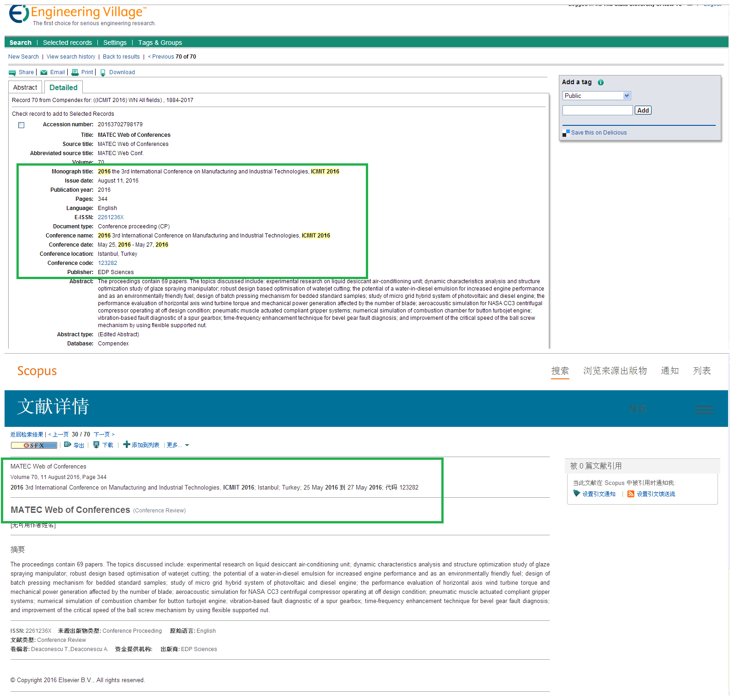This screenshot has height=700, width=734.
Task: Click the Scopus logo
Action: click(x=37, y=371)
